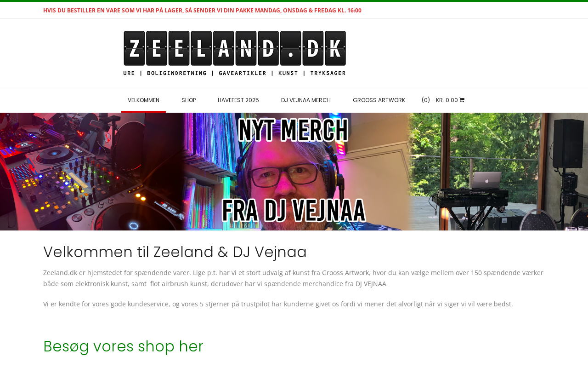Click the Zeeland.dk flip-board logo
This screenshot has width=588, height=368.
point(235,48)
